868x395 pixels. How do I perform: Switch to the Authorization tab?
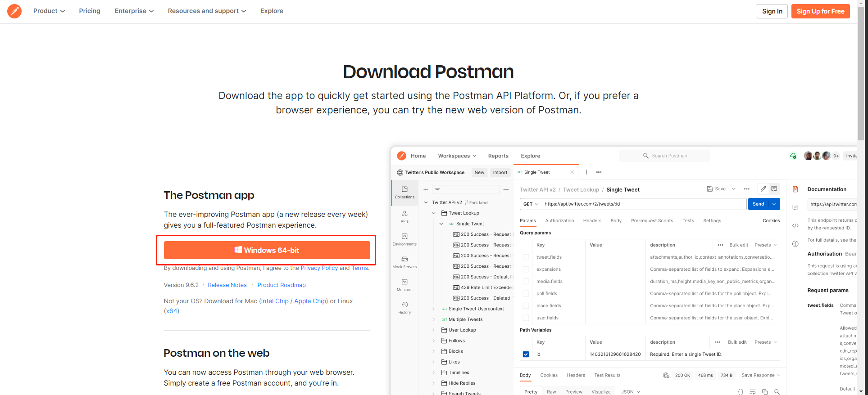coord(559,221)
